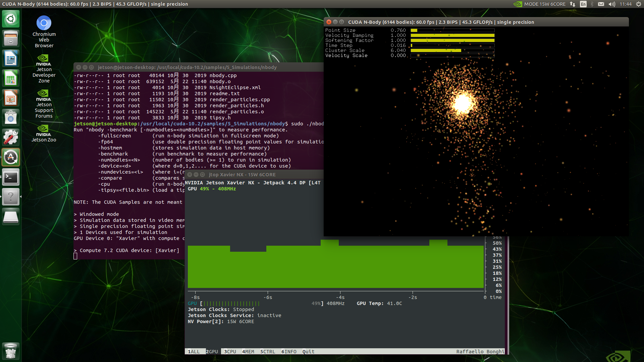
Task: Open the Files manager in launcher
Action: [11, 38]
